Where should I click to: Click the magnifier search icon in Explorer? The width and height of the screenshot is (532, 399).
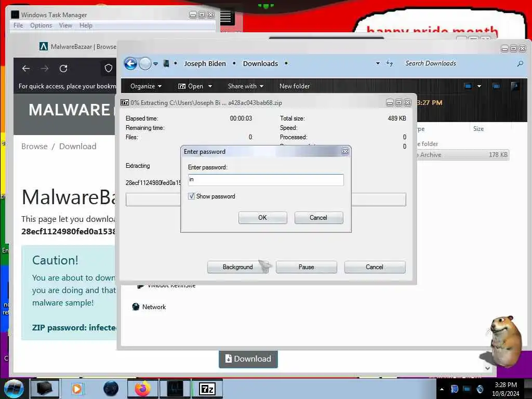coord(520,63)
